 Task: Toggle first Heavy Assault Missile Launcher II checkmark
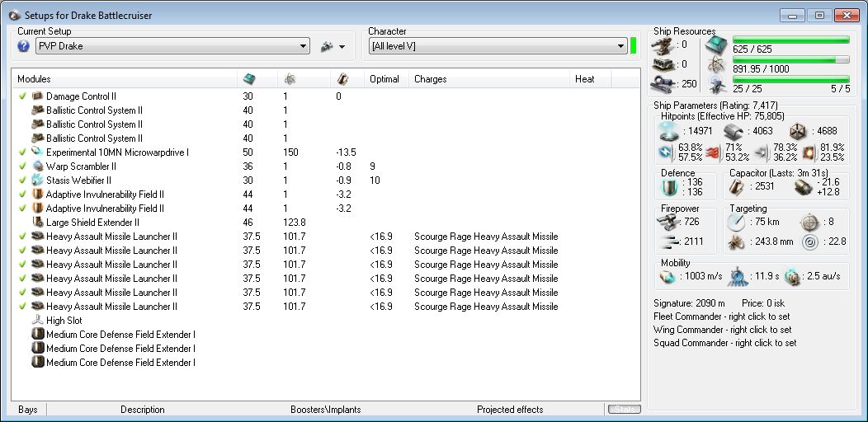[x=23, y=237]
